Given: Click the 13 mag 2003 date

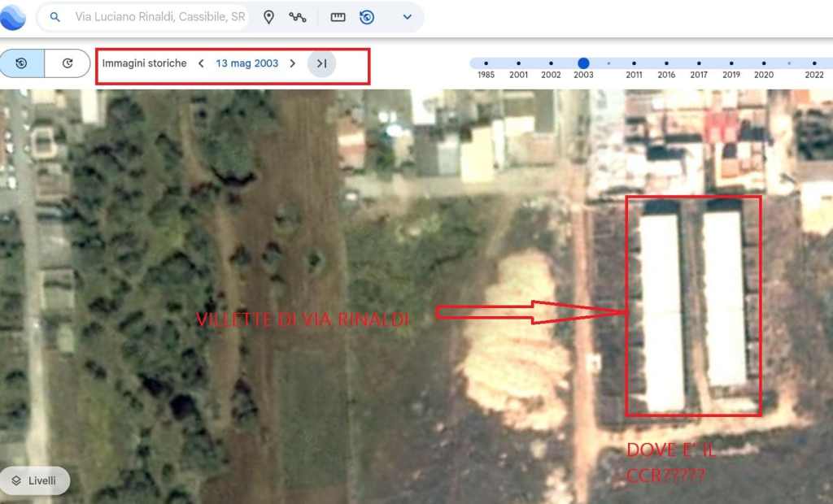Looking at the screenshot, I should (246, 63).
